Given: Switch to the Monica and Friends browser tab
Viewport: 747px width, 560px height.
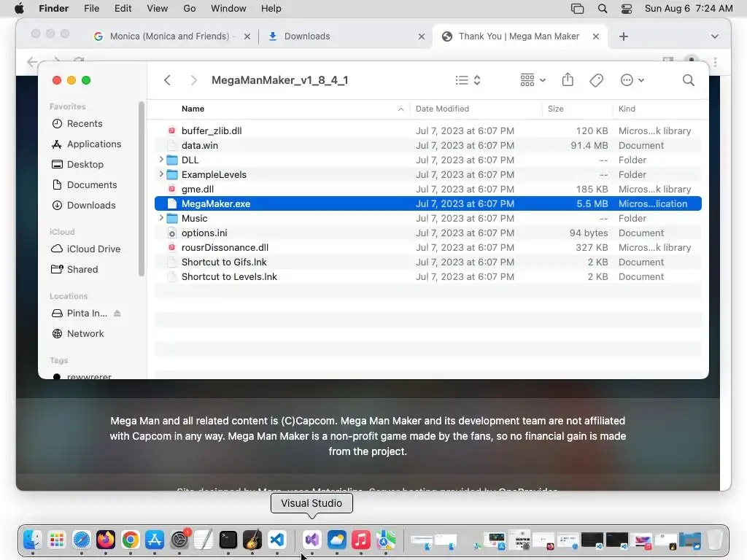Looking at the screenshot, I should tap(169, 36).
